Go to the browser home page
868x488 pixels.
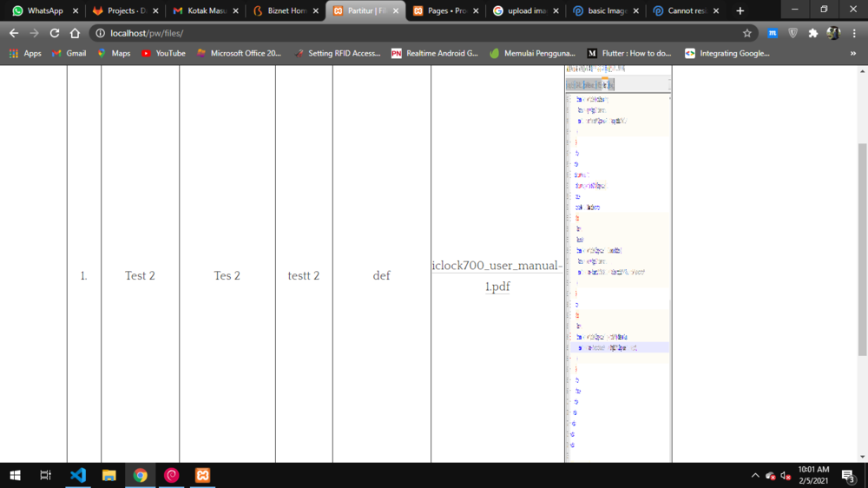click(x=75, y=33)
